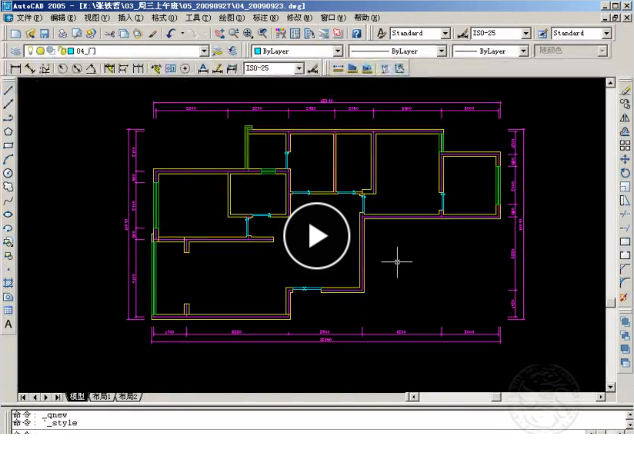Expand the table style Standard dropdown
The width and height of the screenshot is (634, 457).
[607, 33]
